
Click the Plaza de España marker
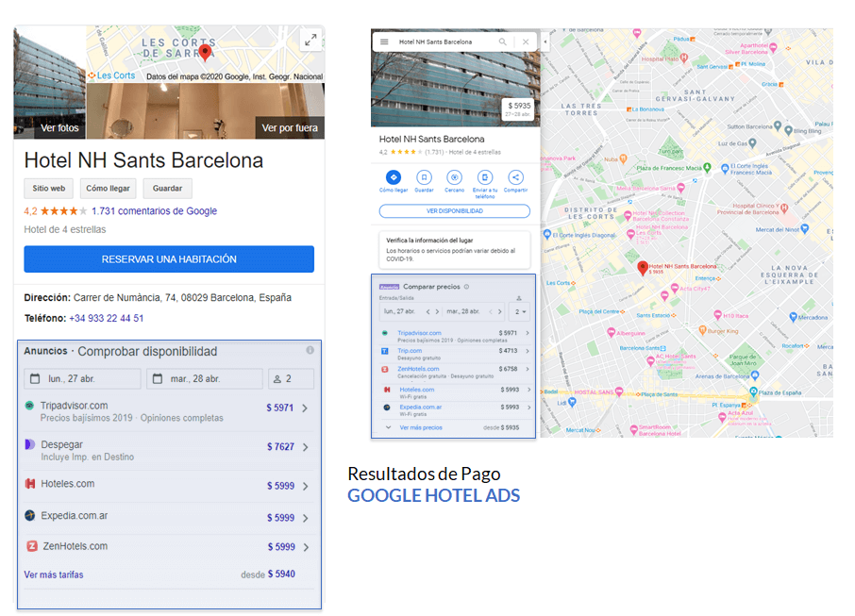click(x=753, y=391)
